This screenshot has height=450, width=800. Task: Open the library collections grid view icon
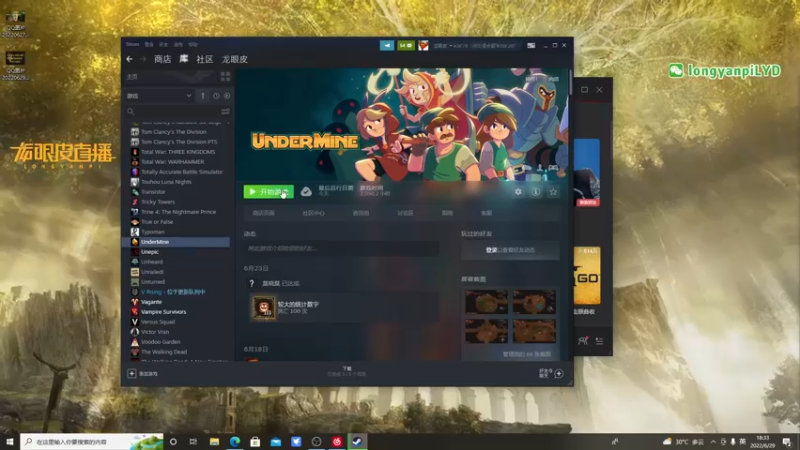(x=225, y=77)
